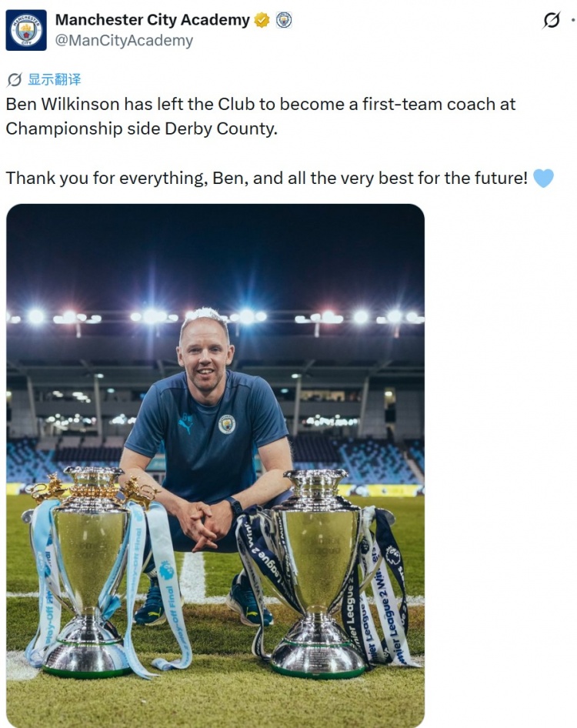577x728 pixels.
Task: Click the 'Derby County' text in the tweet
Action: [x=221, y=129]
